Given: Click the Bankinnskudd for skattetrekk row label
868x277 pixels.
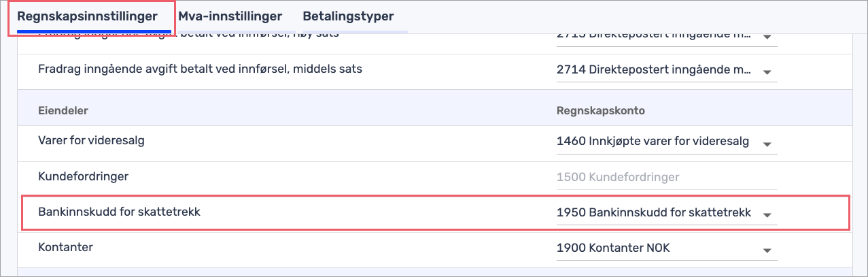Looking at the screenshot, I should point(120,212).
